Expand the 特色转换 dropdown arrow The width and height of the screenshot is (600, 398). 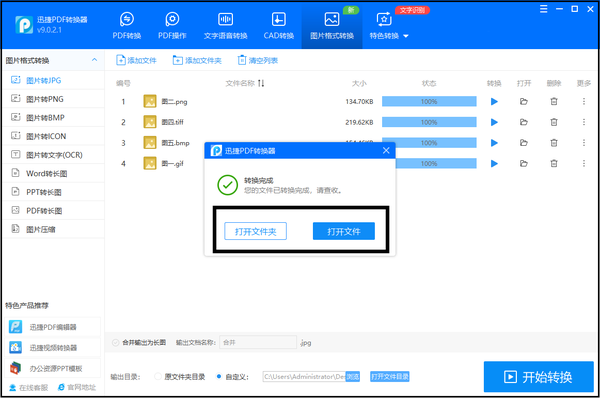pyautogui.click(x=406, y=36)
